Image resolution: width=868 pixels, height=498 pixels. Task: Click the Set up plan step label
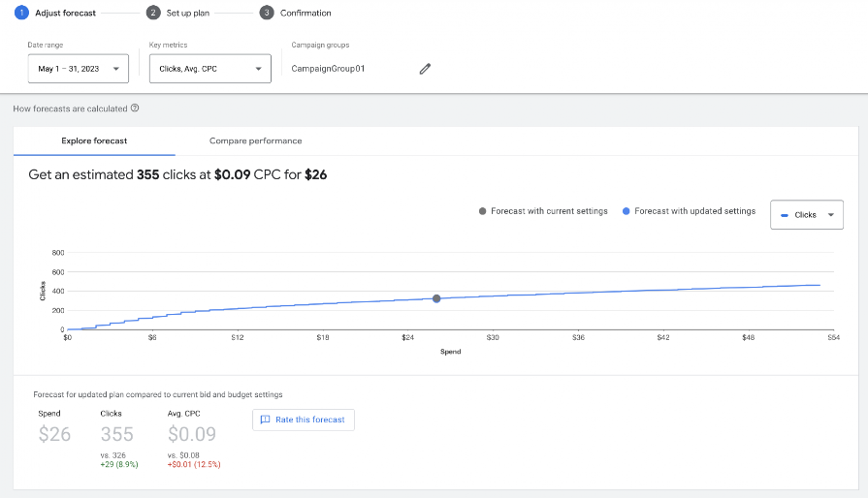pyautogui.click(x=187, y=13)
